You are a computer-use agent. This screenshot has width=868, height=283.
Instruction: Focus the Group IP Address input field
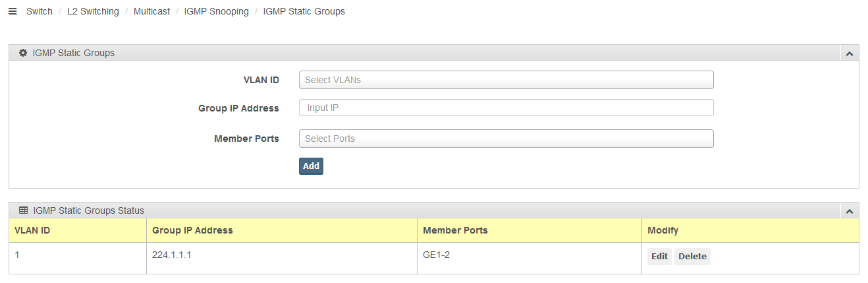506,108
